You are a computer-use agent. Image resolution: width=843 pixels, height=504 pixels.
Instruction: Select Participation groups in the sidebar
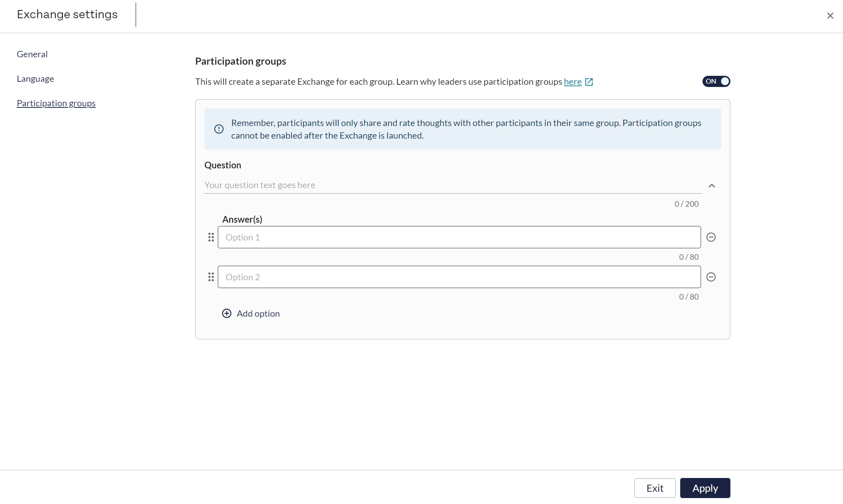[x=56, y=103]
